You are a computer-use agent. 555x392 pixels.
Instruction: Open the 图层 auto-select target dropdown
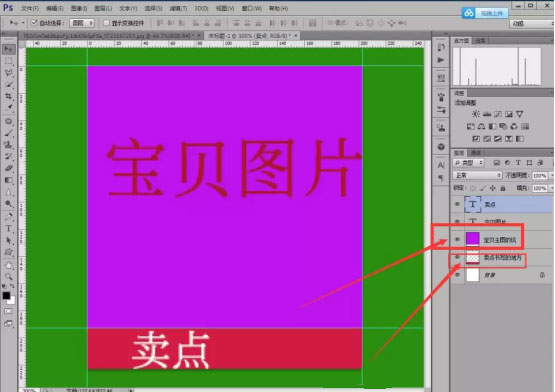[82, 23]
